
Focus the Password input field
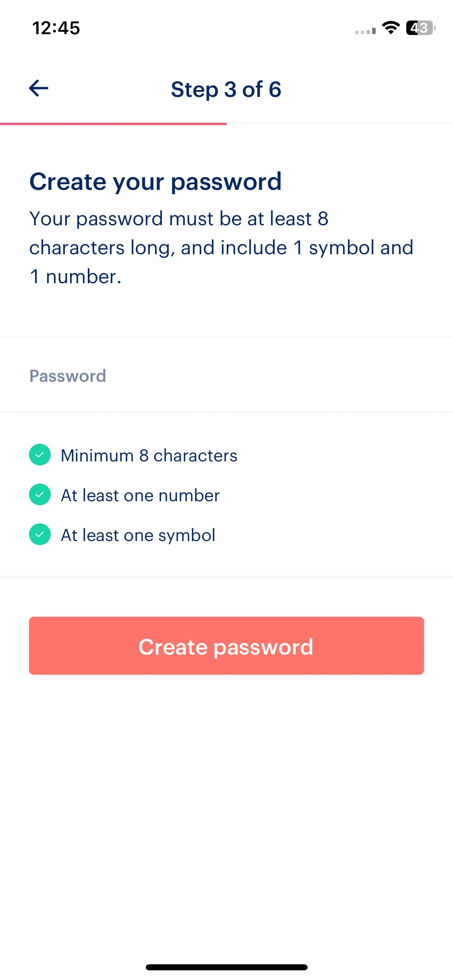[x=226, y=375]
